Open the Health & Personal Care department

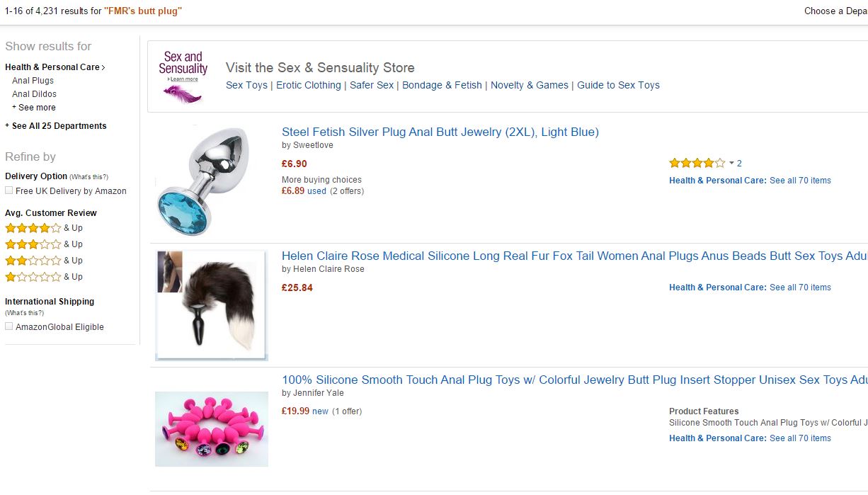click(x=54, y=67)
